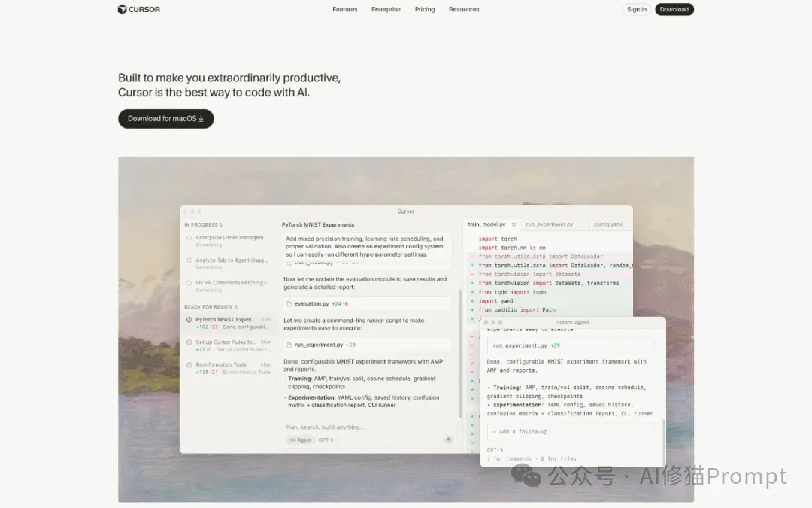Viewport: 812px width, 508px height.
Task: Click the 'cursor-agent' window title
Action: (x=573, y=322)
